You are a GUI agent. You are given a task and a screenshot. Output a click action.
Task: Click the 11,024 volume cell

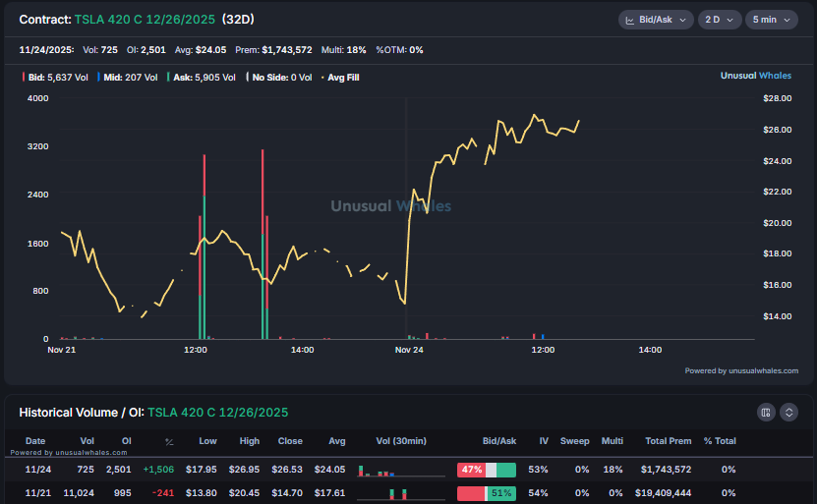pos(79,492)
